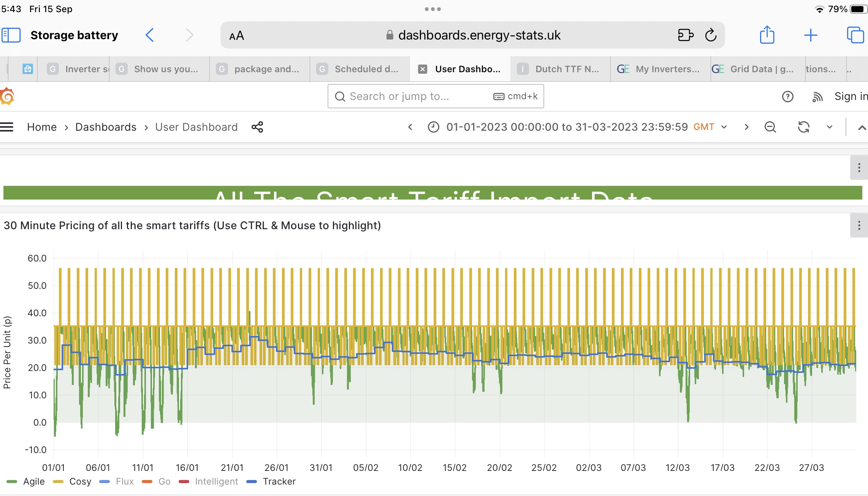
Task: Collapse top navigation with chevron
Action: coord(862,128)
